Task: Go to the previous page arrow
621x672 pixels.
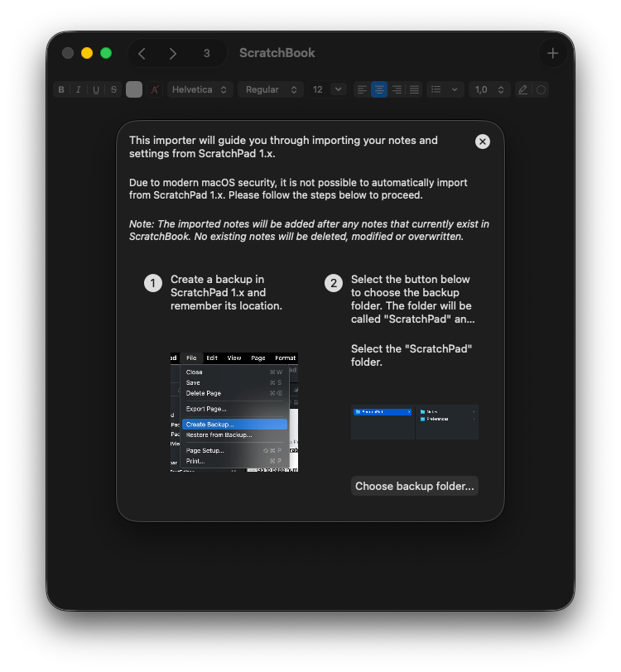Action: coord(142,53)
